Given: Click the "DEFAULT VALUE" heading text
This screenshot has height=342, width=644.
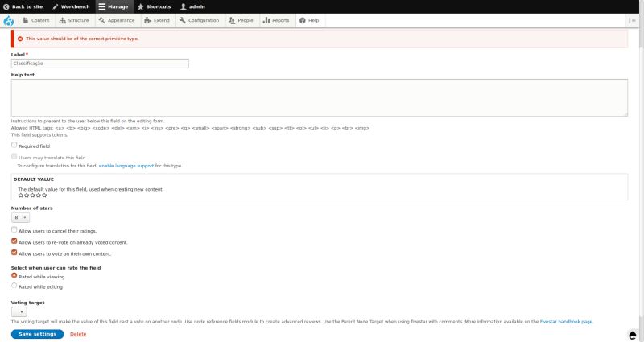Looking at the screenshot, I should coord(34,179).
